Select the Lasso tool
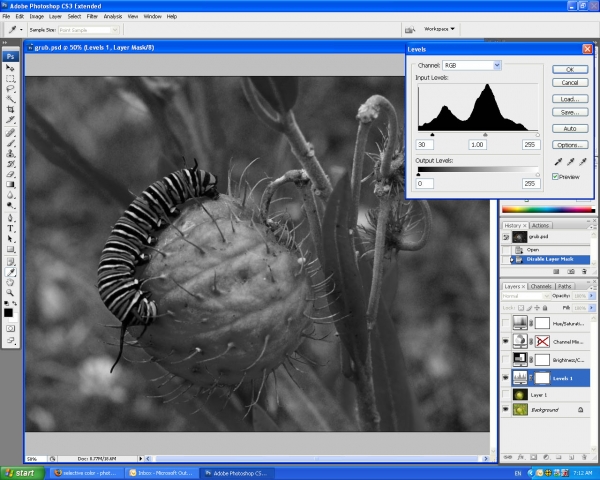600x480 pixels. (10, 89)
